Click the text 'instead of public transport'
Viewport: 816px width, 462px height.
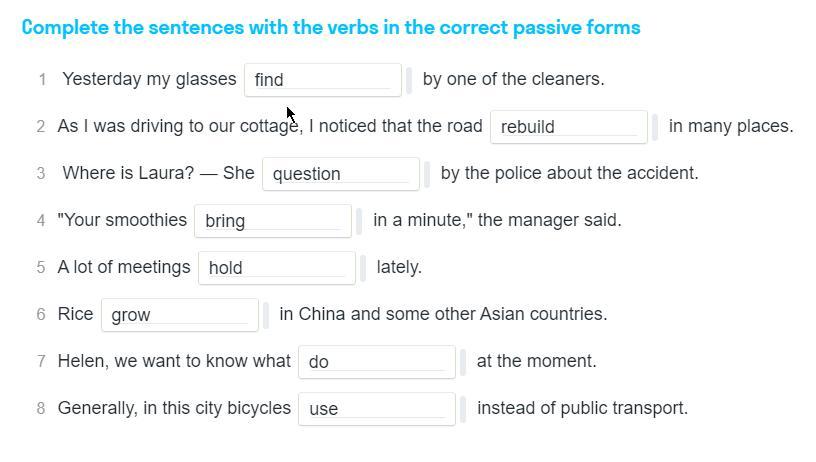tap(582, 408)
